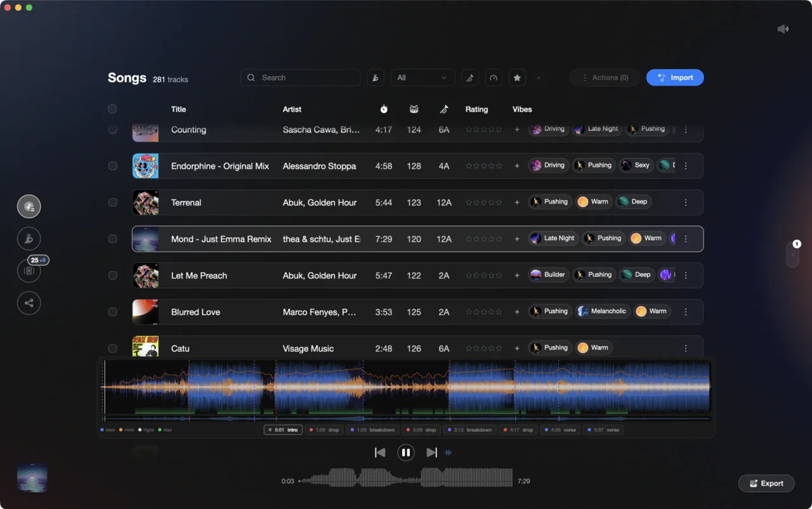Open more options for Terrenal row
Screen dimensions: 812x509
686,202
